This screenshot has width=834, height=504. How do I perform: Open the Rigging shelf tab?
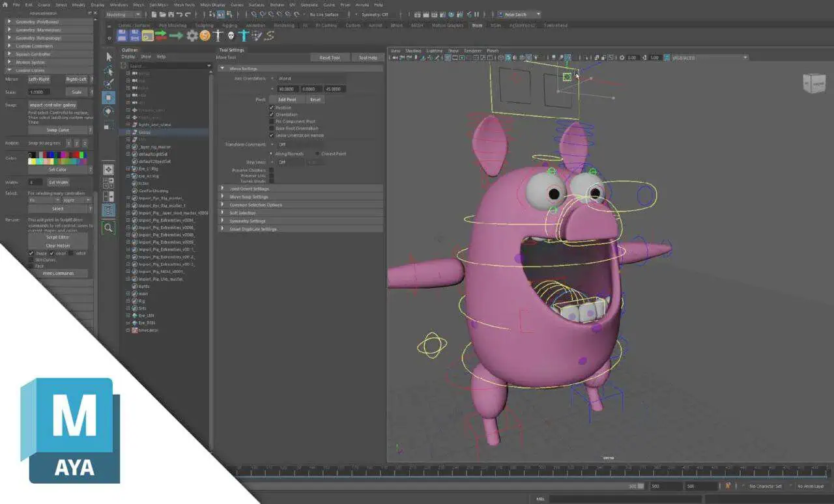(x=230, y=25)
